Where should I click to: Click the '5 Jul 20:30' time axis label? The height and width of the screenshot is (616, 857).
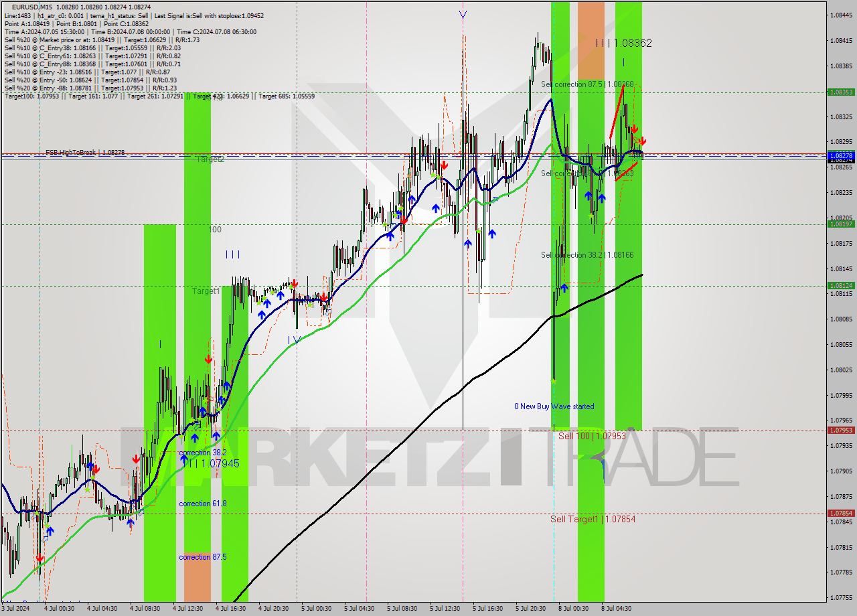530,609
